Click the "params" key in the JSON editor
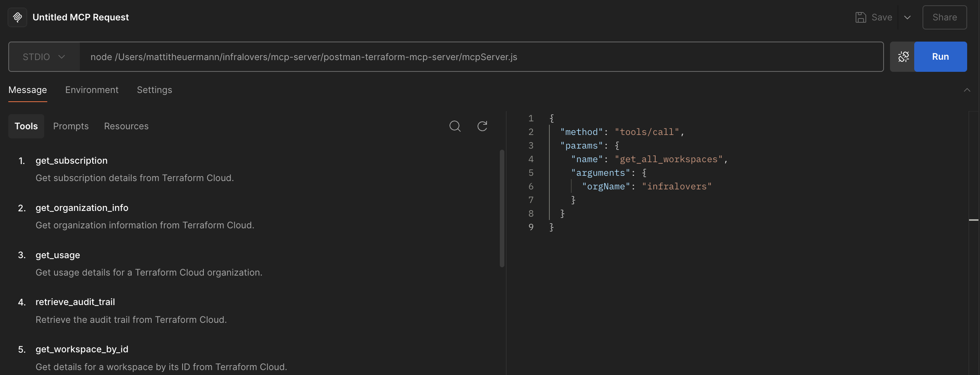This screenshot has height=375, width=980. (x=581, y=146)
